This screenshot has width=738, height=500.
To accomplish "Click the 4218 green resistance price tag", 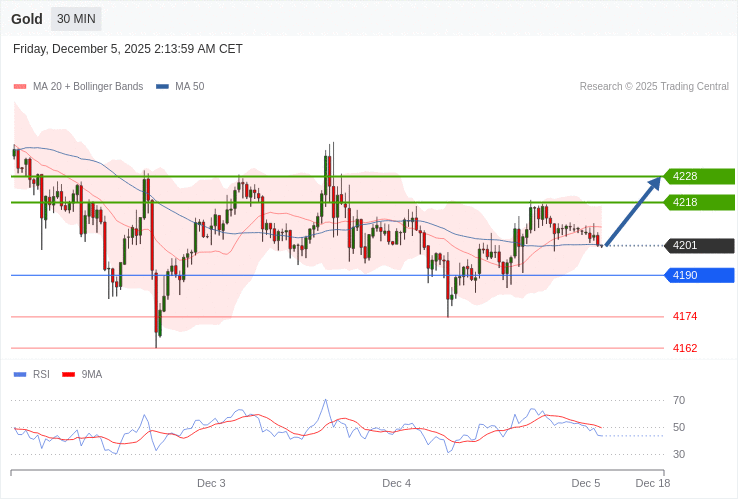I will (699, 202).
